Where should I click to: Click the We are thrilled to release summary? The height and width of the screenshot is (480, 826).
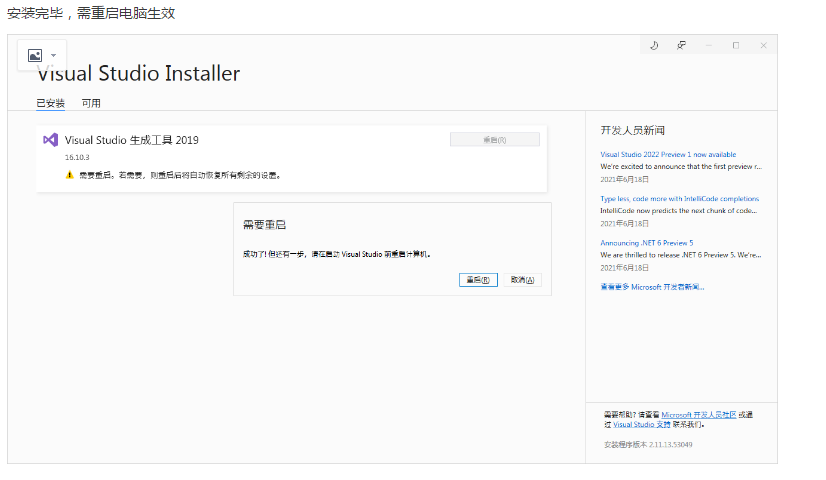[x=681, y=255]
